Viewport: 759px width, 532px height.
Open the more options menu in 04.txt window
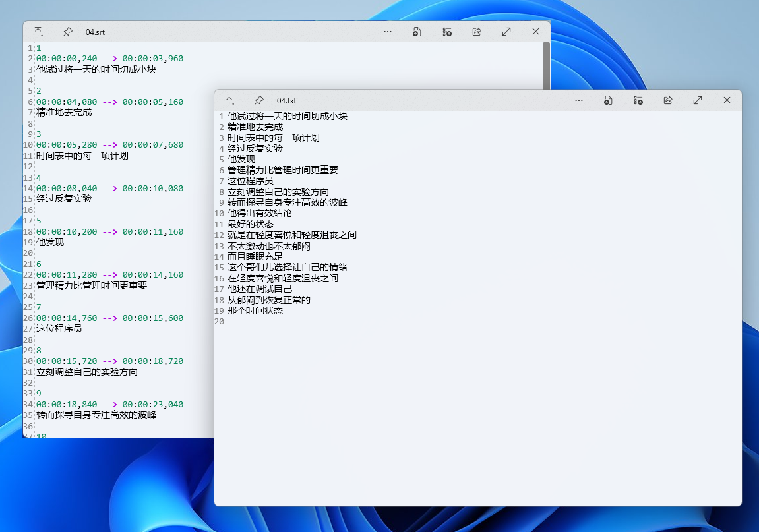tap(579, 100)
